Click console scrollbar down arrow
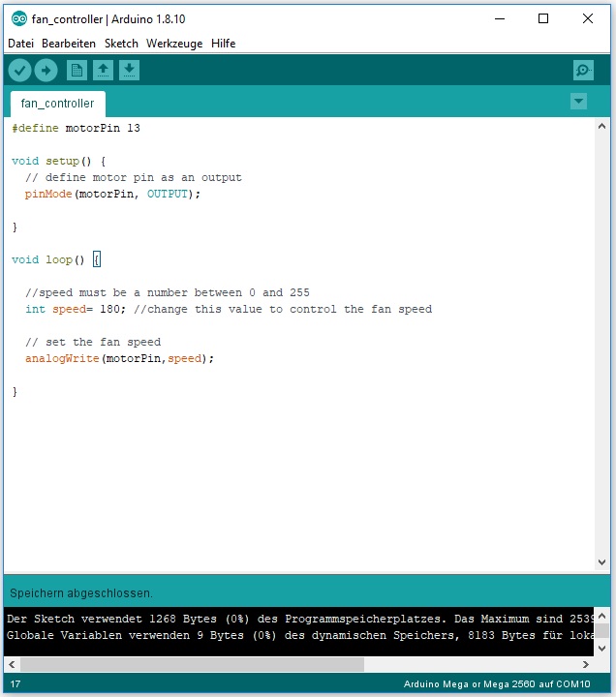The width and height of the screenshot is (616, 697). 601,649
